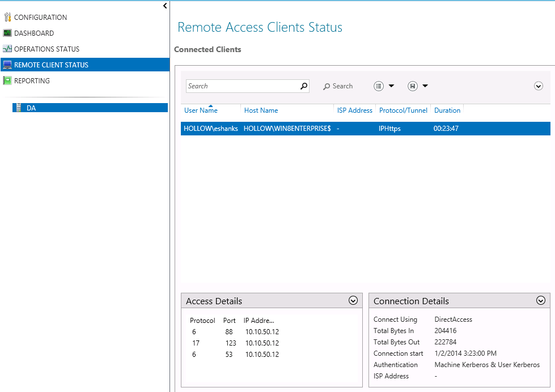Sort clients by Protocol/Tunnel column

coord(403,110)
